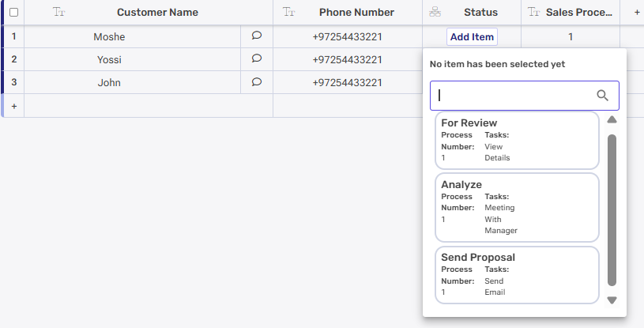Select the For Review item
644x328 pixels.
pyautogui.click(x=517, y=140)
